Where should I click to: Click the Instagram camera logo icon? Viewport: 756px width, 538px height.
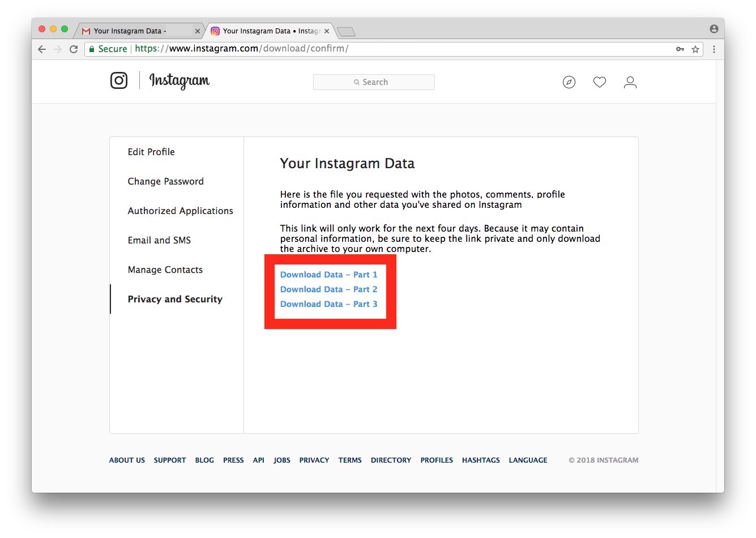tap(119, 81)
